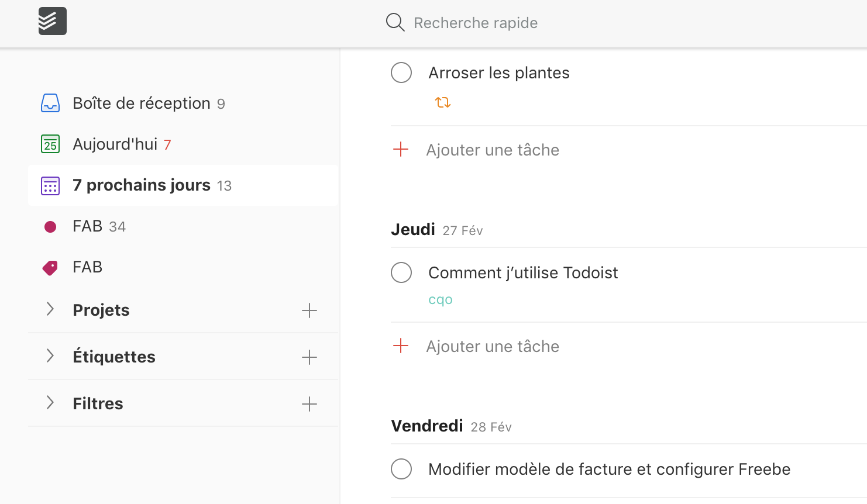Click the Todoist logo icon
Image resolution: width=867 pixels, height=504 pixels.
[52, 21]
